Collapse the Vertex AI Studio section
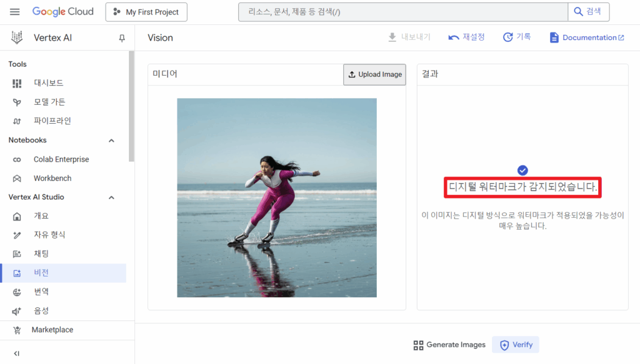Image resolution: width=640 pixels, height=364 pixels. (x=111, y=198)
